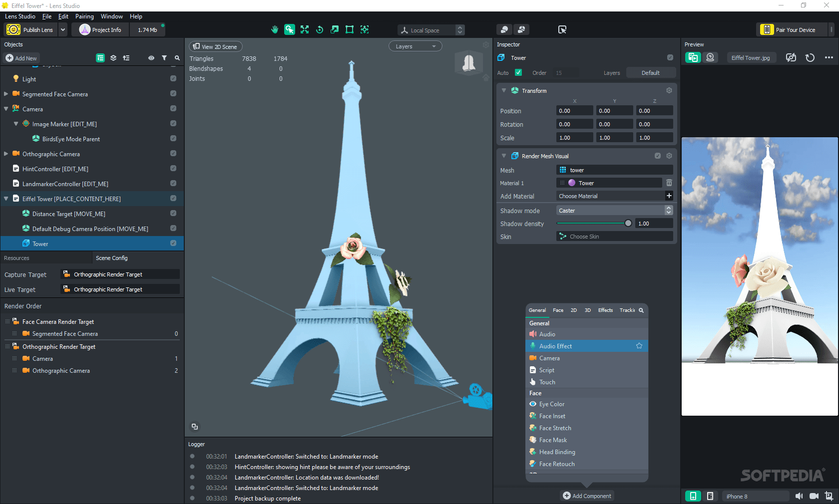The image size is (839, 504).
Task: Select the Audio Effect component
Action: 555,346
